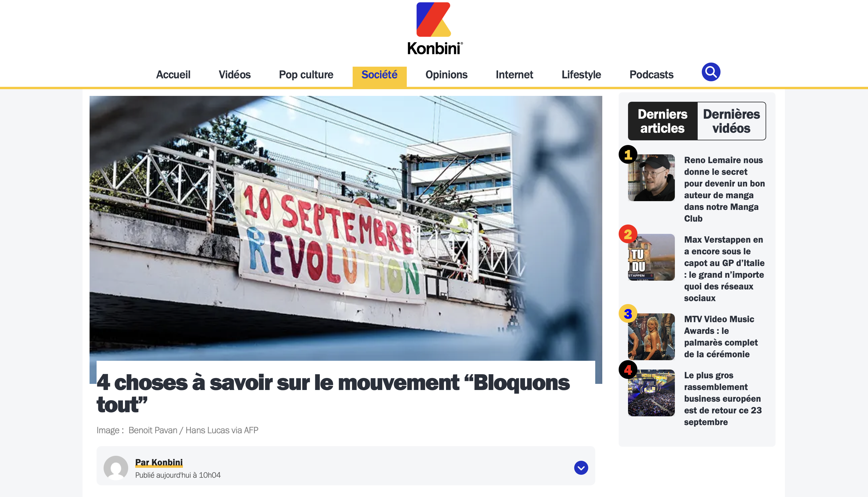868x497 pixels.
Task: Navigate to Podcasts section
Action: (x=651, y=75)
